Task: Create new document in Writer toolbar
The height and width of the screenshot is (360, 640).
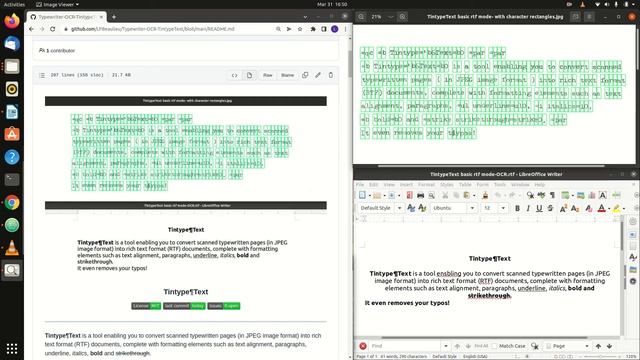Action: click(x=362, y=195)
